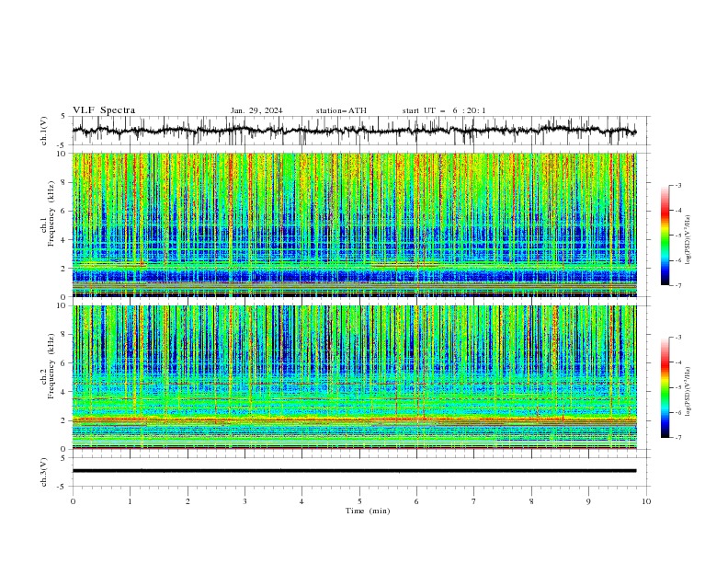Click the ch.2 spectrogram color scale bar

(x=665, y=387)
